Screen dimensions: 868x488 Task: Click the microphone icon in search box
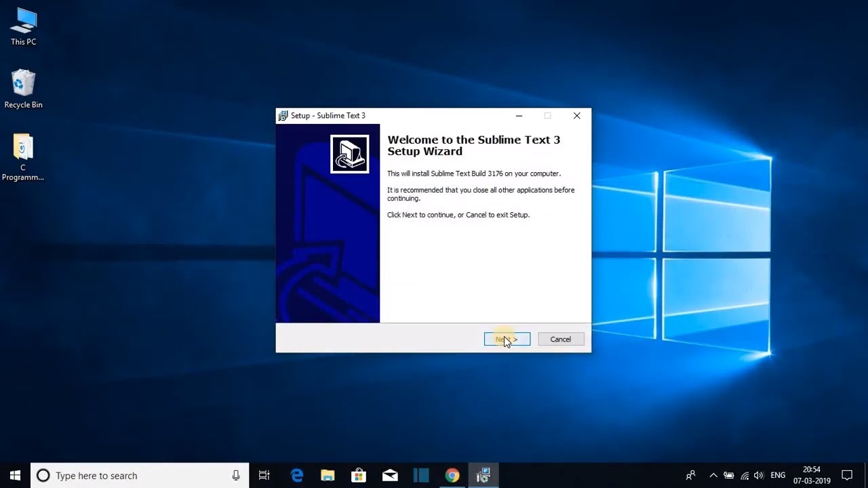pos(236,476)
